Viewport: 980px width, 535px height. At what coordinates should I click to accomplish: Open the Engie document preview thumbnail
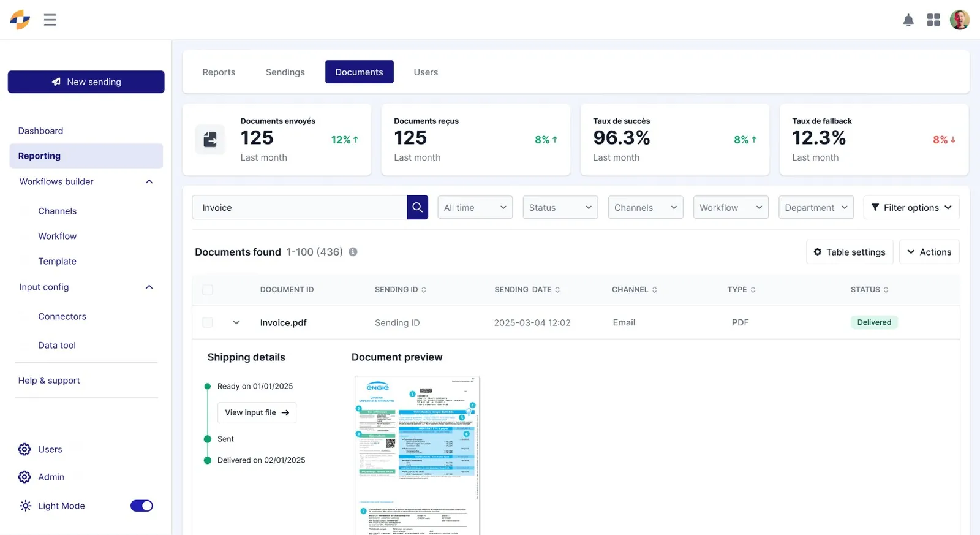pyautogui.click(x=417, y=455)
